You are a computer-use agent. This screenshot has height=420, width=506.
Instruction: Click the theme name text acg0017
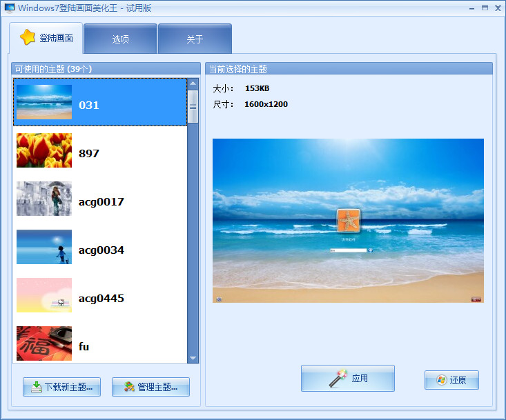101,202
